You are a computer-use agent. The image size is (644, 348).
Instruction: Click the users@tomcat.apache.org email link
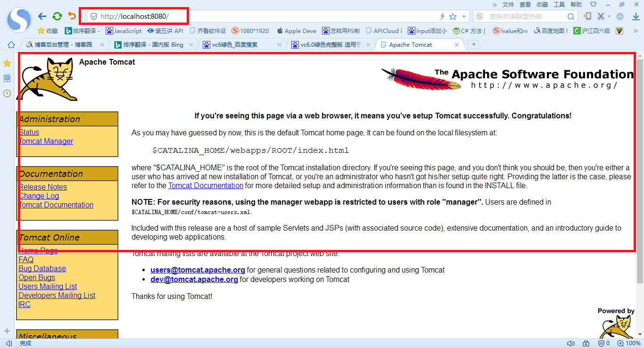pos(198,270)
